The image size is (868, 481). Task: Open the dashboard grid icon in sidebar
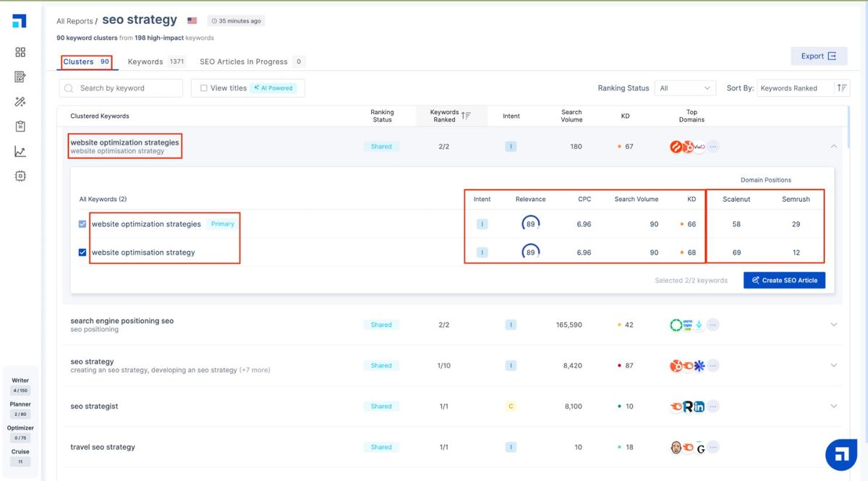(x=20, y=52)
